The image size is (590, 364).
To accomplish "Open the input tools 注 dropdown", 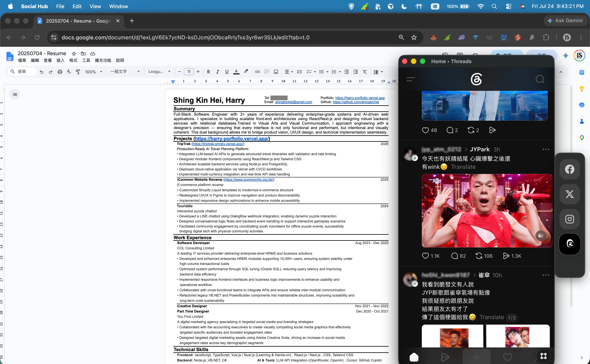I will point(378,72).
